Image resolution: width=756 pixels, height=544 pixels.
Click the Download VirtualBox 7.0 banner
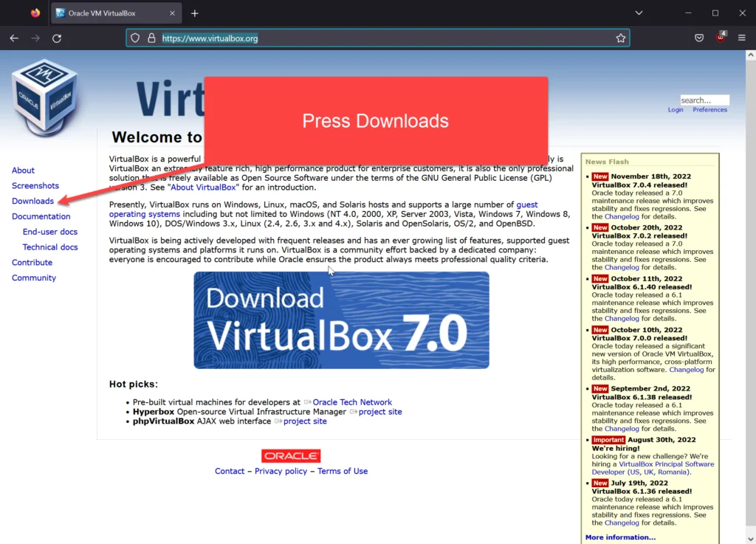click(x=340, y=320)
